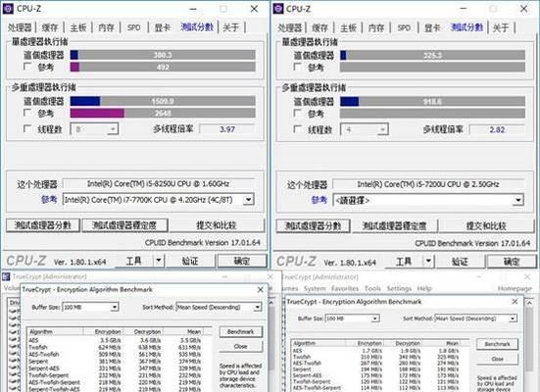Screen dimensions: 540x392
Task: Open Sort Method dropdown in right TrueCrypt benchmark
Action: click(513, 318)
